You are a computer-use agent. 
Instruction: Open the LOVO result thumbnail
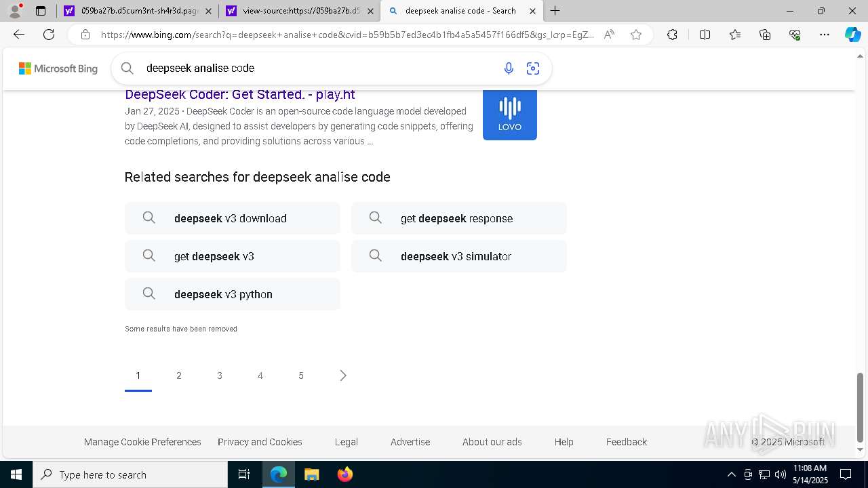tap(510, 115)
